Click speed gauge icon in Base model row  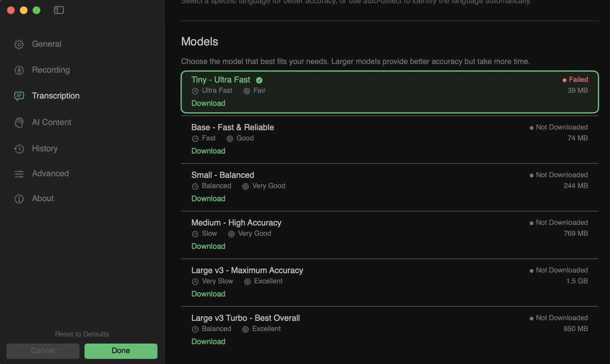[195, 139]
